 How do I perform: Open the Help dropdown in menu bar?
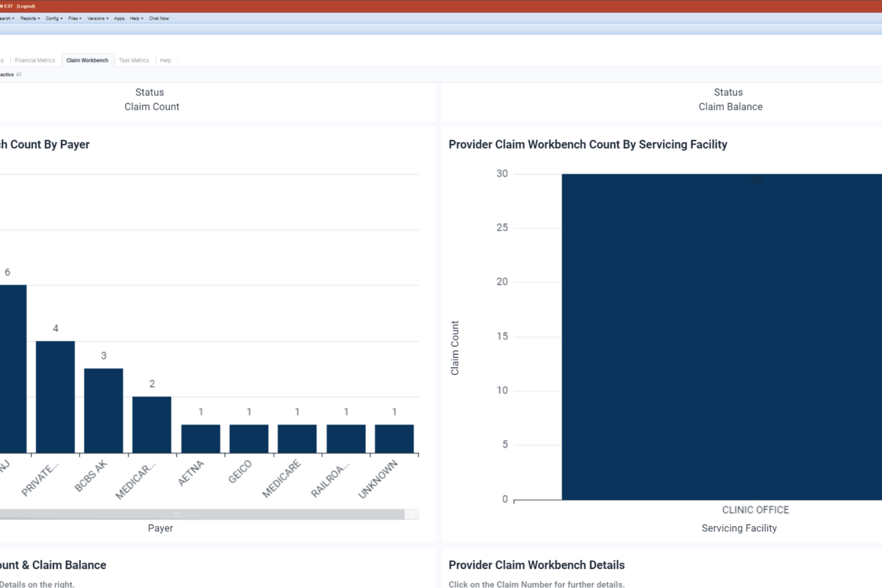(137, 18)
